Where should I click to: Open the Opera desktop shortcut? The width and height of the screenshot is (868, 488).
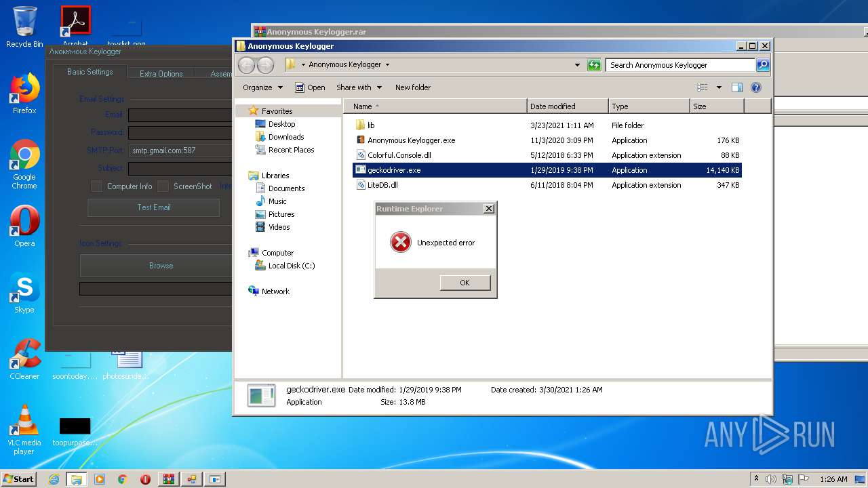coord(24,226)
